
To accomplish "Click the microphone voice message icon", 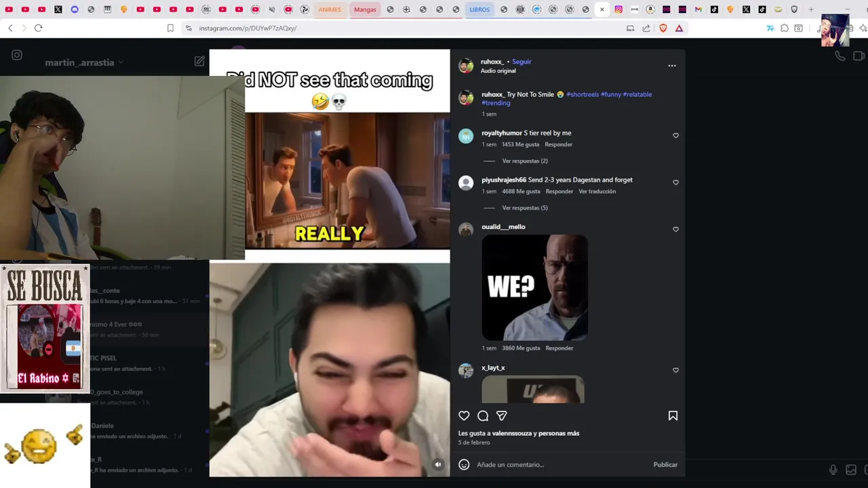I will [x=833, y=470].
